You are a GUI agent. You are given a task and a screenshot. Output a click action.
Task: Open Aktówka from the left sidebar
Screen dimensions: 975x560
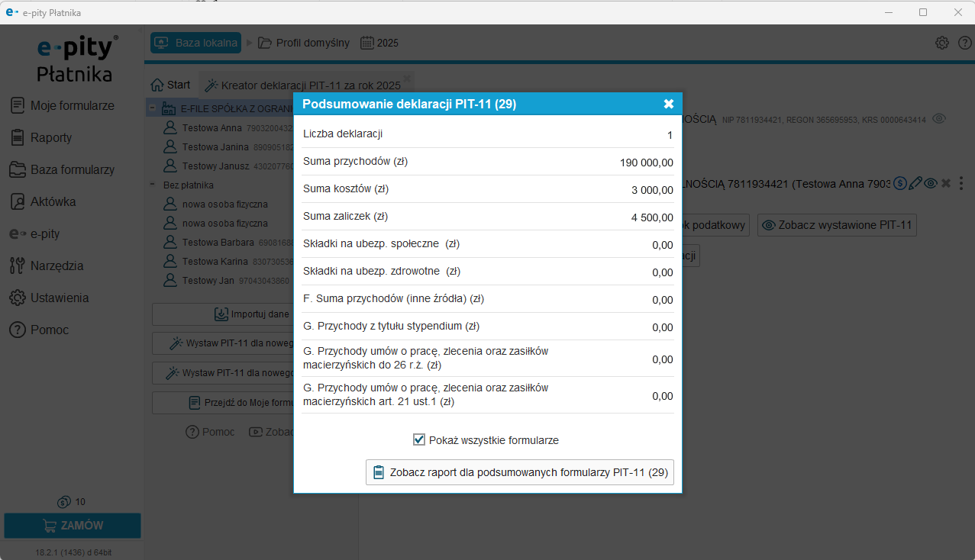click(53, 202)
